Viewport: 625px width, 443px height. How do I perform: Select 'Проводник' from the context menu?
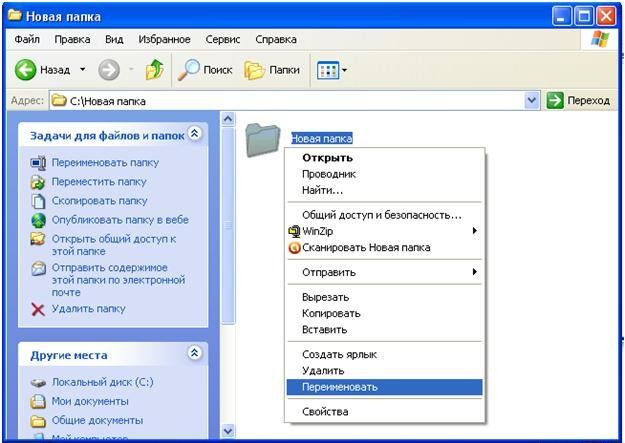(x=384, y=174)
